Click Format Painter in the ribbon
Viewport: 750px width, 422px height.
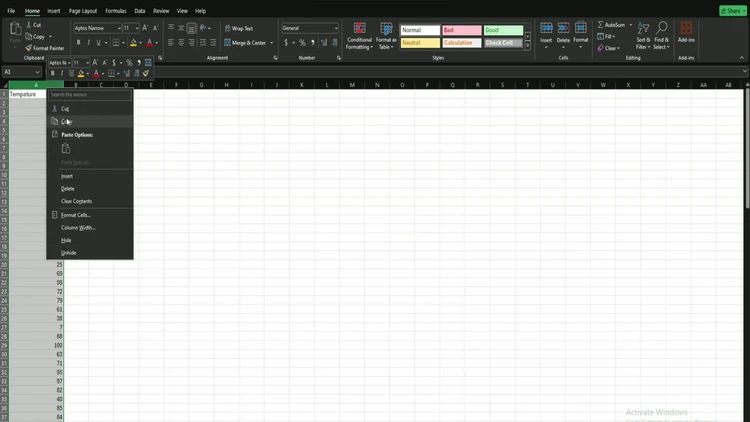pyautogui.click(x=45, y=48)
